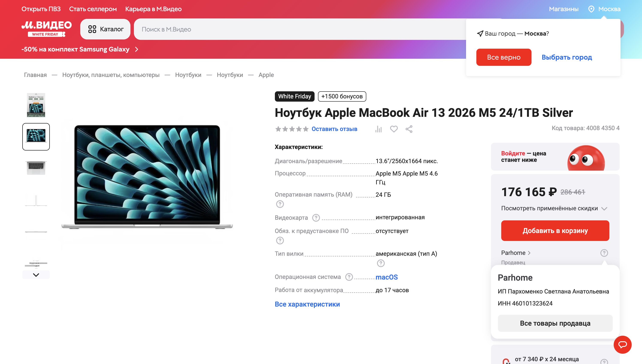This screenshot has width=642, height=364.
Task: Click the 'ИП Пархоменко Светлана Анатольевна' text
Action: (553, 291)
